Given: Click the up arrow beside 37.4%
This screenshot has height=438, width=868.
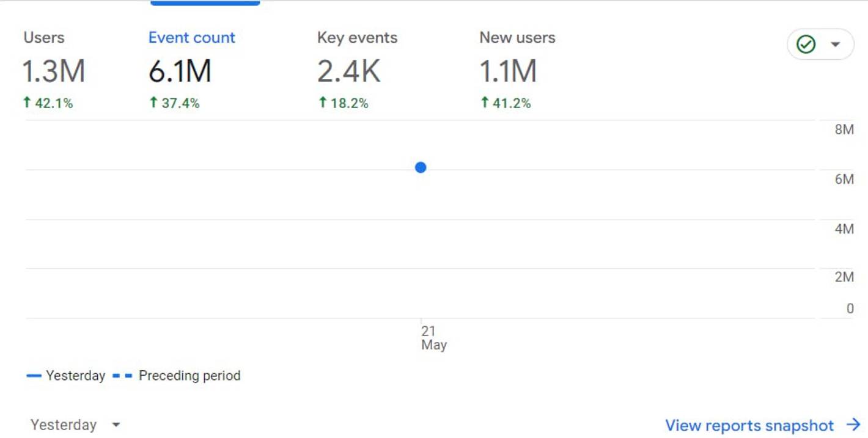Looking at the screenshot, I should (x=153, y=103).
